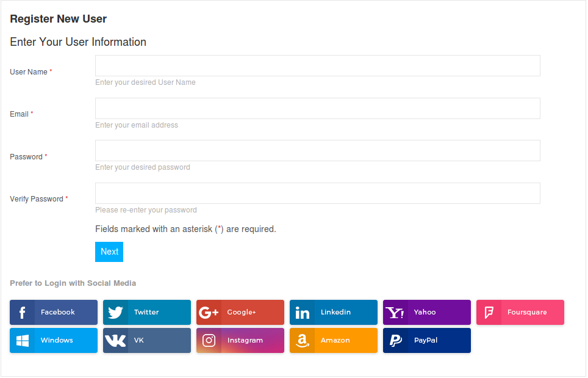Focus the User Name input field
Image resolution: width=588 pixels, height=378 pixels.
pos(317,66)
